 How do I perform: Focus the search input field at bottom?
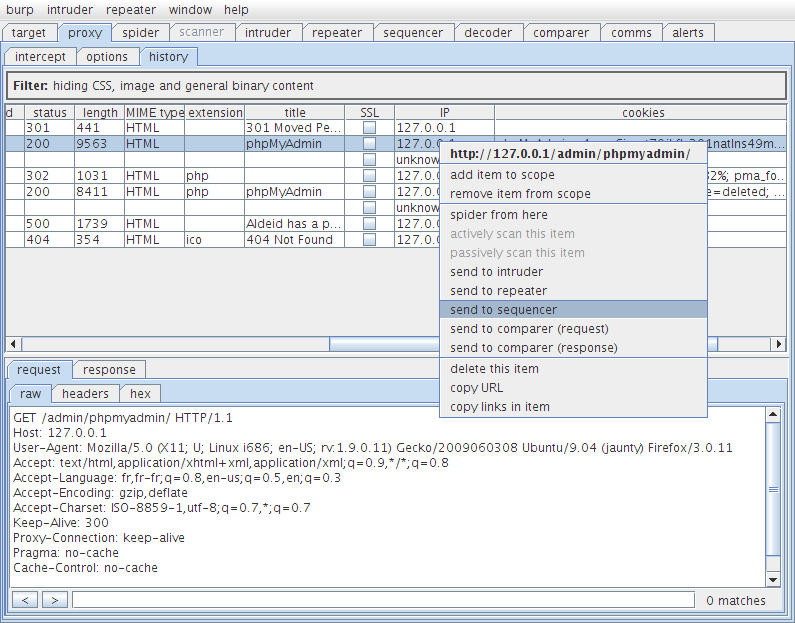click(x=383, y=600)
